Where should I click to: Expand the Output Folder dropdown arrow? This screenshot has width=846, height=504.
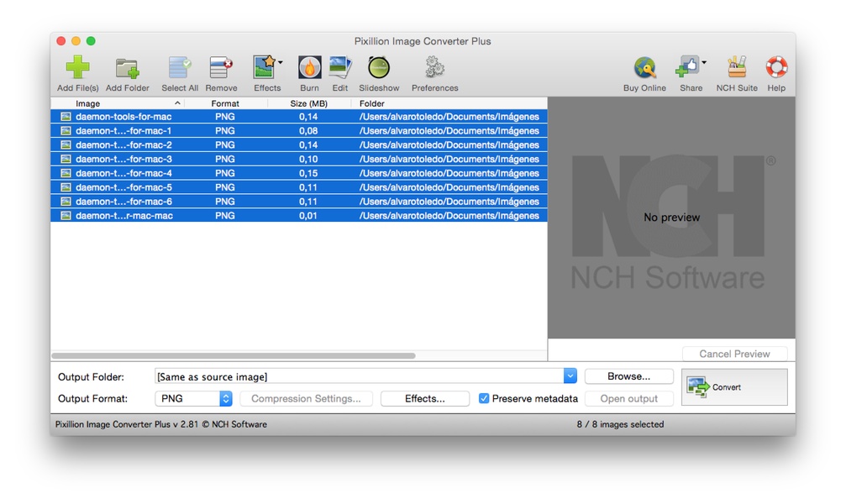pyautogui.click(x=570, y=376)
